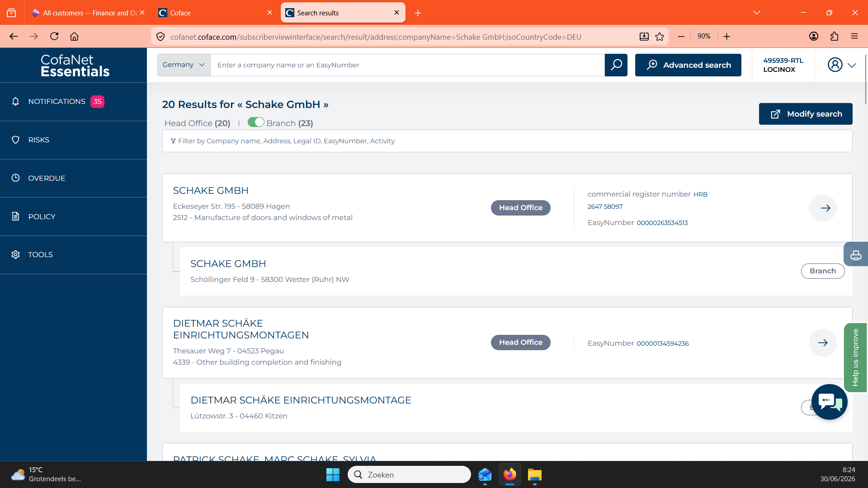The image size is (868, 488).
Task: Open Dietmar Schäke Einrichtungsmontagen details arrow
Action: [x=823, y=343]
